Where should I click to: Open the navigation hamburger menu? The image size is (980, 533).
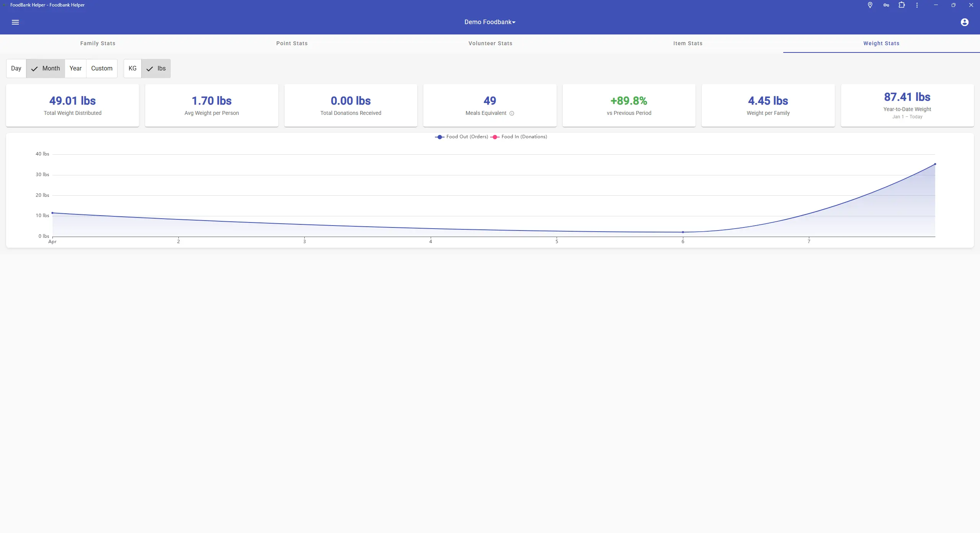coord(15,22)
